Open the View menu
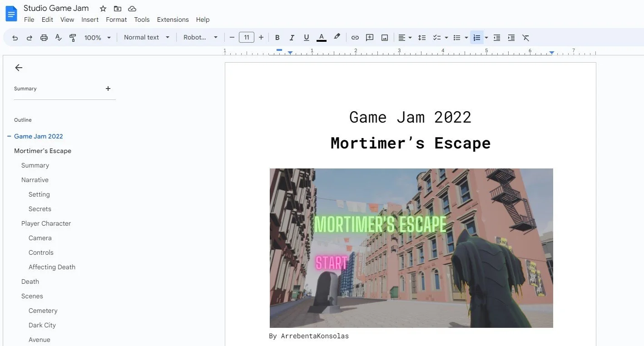 click(67, 20)
